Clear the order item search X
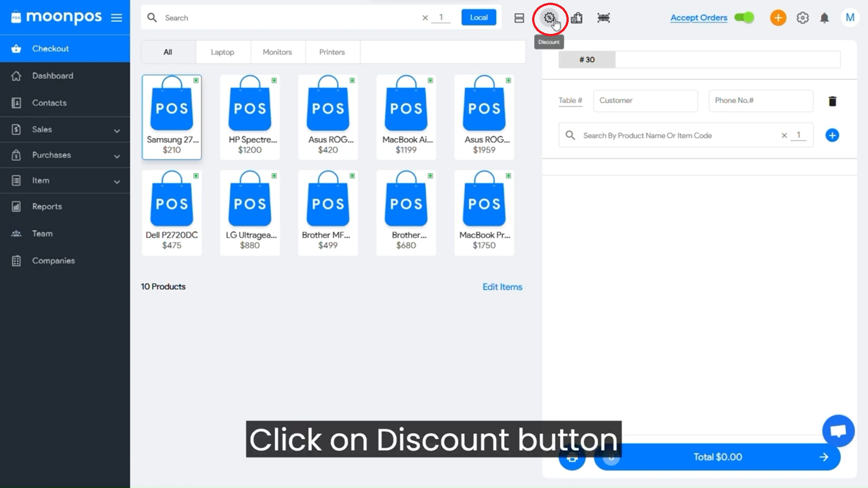Screen dimensions: 868x488 (784, 135)
